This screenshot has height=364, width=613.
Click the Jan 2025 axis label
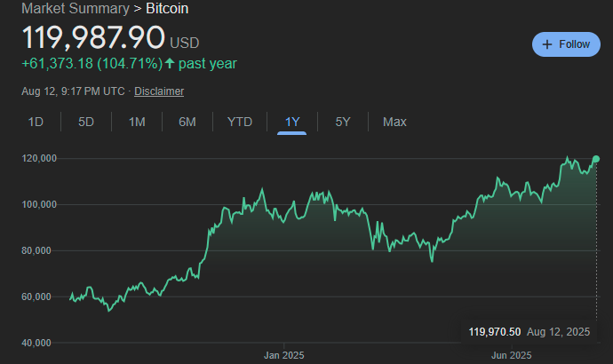pyautogui.click(x=283, y=355)
